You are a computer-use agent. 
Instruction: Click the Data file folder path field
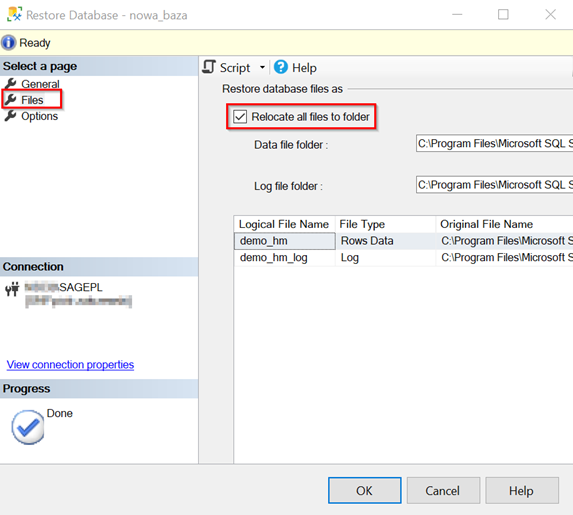click(x=494, y=143)
